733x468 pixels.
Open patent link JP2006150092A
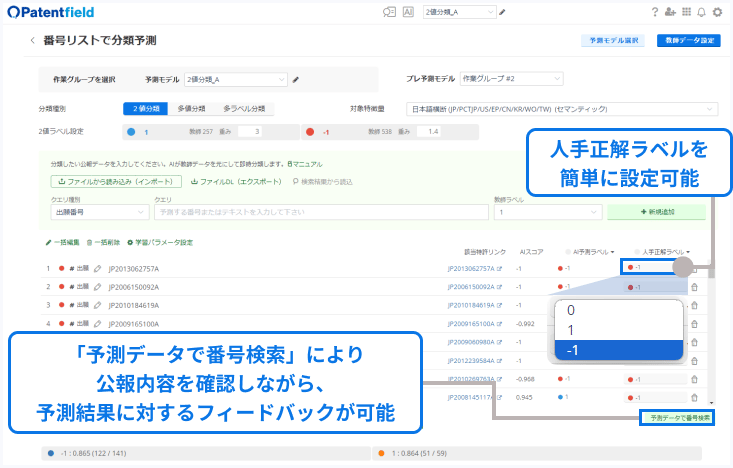point(474,287)
